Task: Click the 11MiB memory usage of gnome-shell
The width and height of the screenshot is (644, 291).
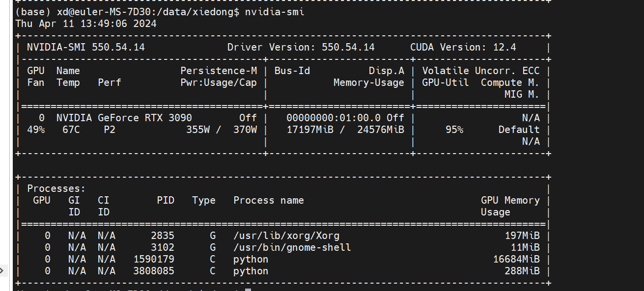Action: (525, 247)
